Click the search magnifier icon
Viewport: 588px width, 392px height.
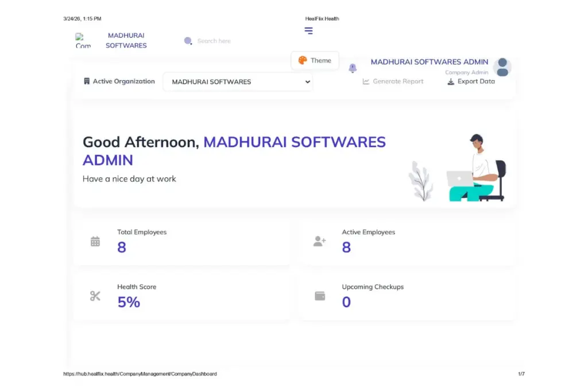[x=188, y=41]
